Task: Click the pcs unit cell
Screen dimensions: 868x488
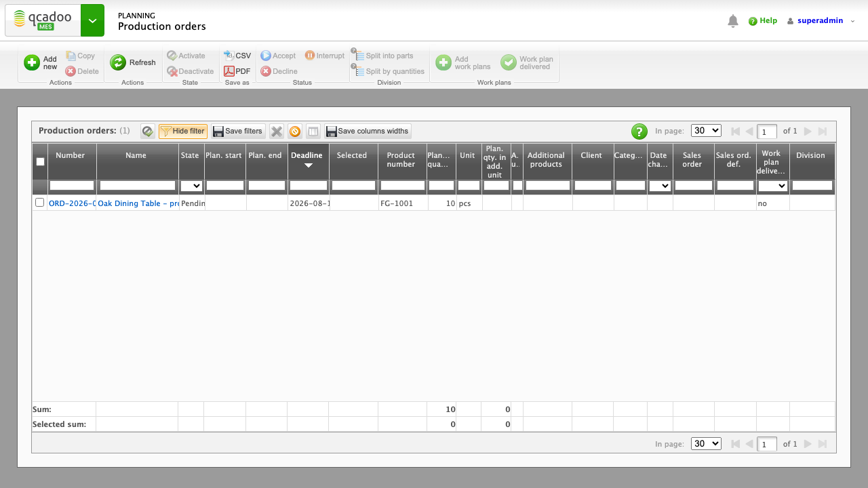Action: point(469,203)
